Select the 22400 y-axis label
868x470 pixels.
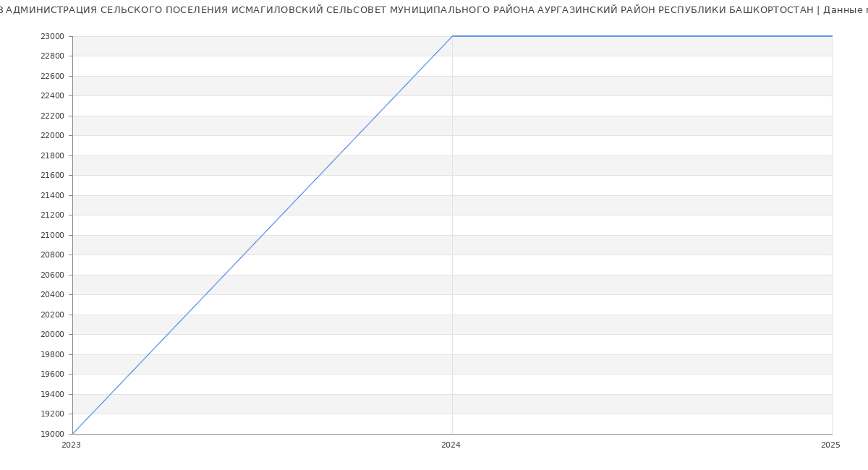(53, 96)
